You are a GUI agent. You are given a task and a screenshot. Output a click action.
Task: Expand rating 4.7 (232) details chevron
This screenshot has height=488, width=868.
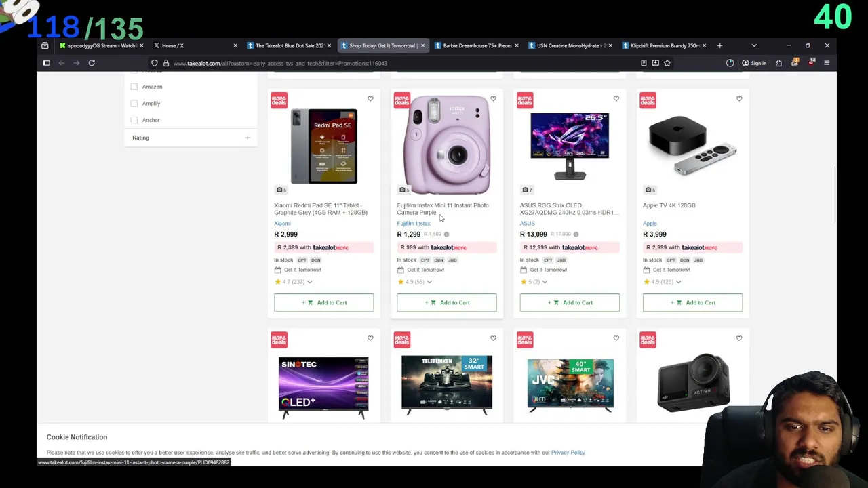tap(310, 282)
